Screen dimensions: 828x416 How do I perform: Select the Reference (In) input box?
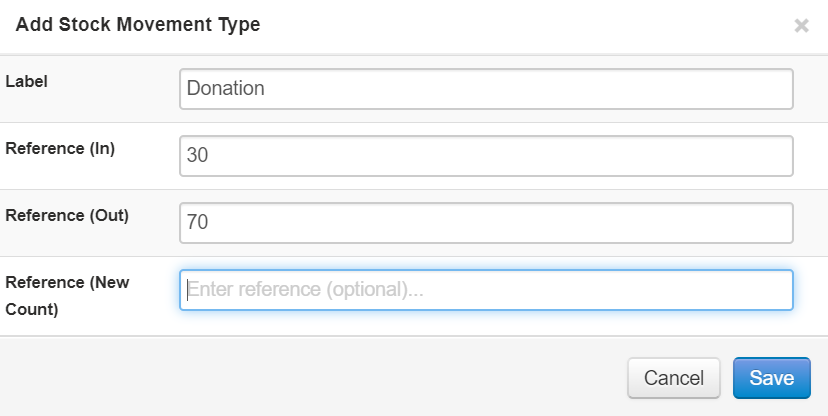click(486, 156)
